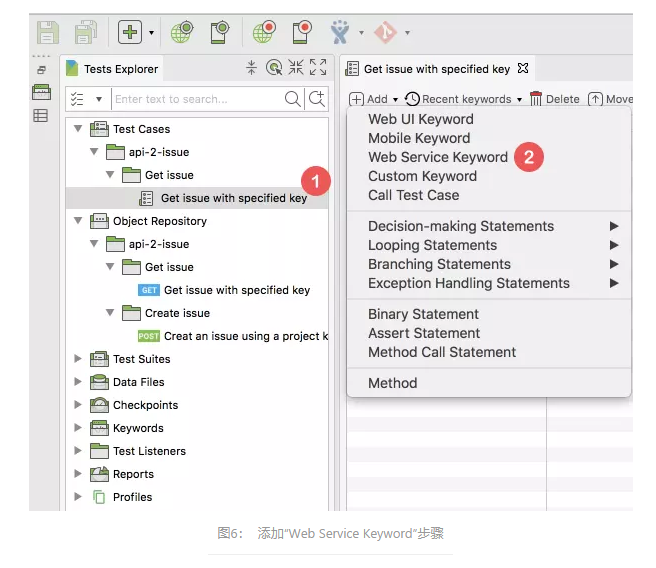Open Looping Statements submenu
Viewport: 656px width, 568px height.
click(x=489, y=245)
